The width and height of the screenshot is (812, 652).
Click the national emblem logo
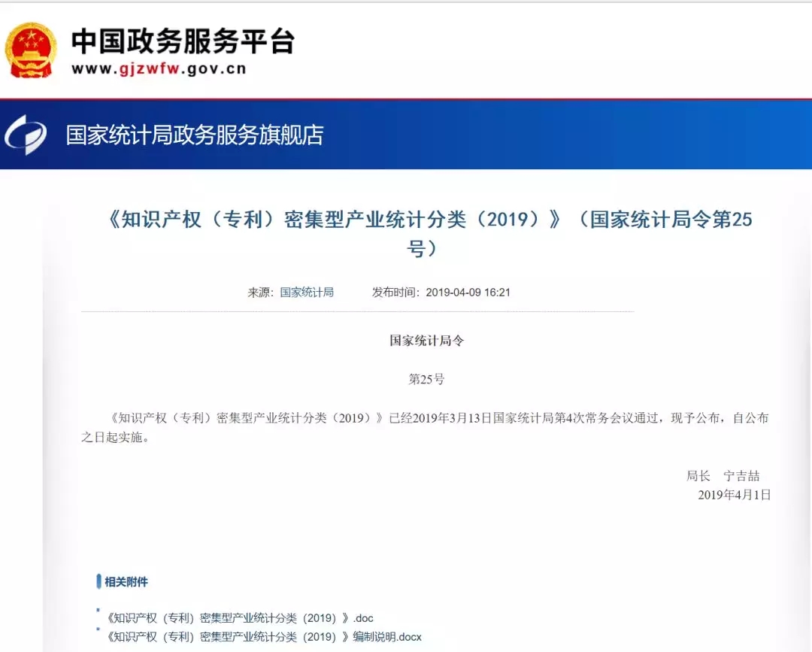point(31,50)
